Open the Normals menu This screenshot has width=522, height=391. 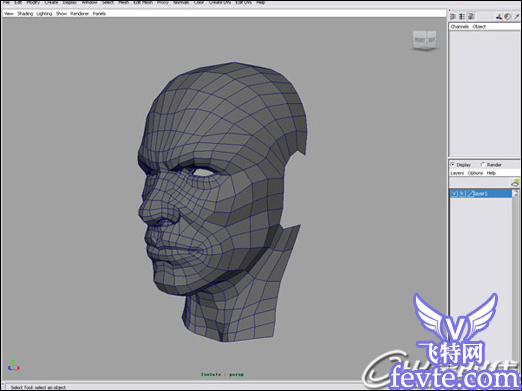[x=181, y=2]
